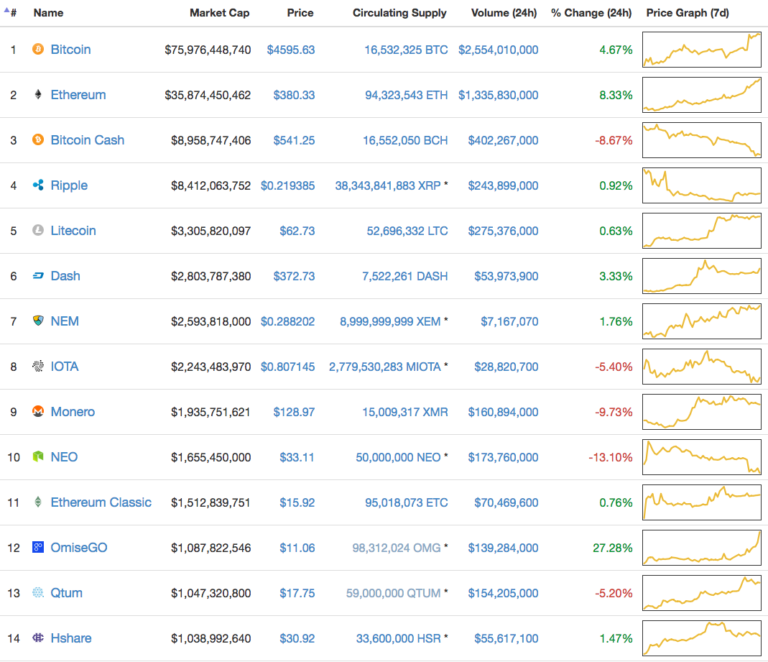Click NEO change value -13.10%

pyautogui.click(x=610, y=457)
